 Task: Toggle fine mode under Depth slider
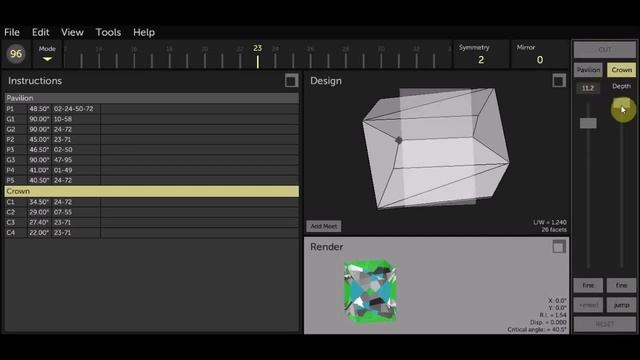point(622,285)
